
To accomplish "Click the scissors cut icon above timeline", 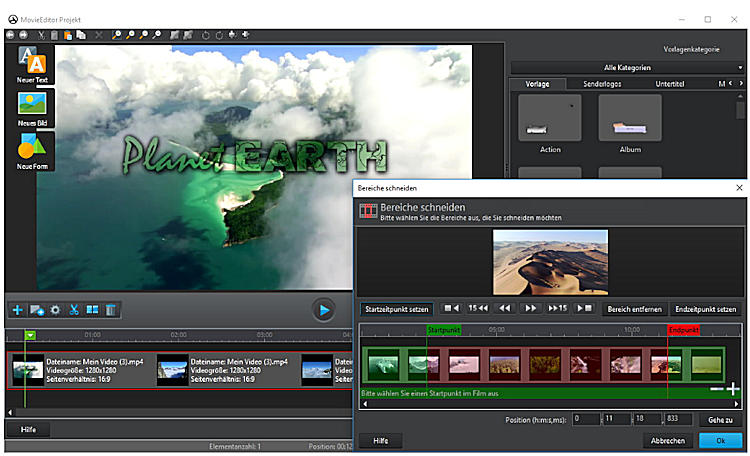I will tap(73, 310).
